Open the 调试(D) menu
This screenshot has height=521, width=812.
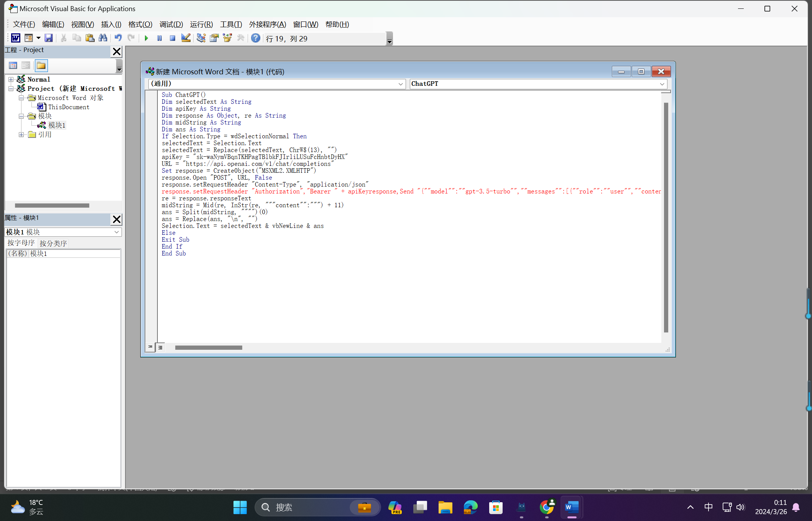click(171, 25)
